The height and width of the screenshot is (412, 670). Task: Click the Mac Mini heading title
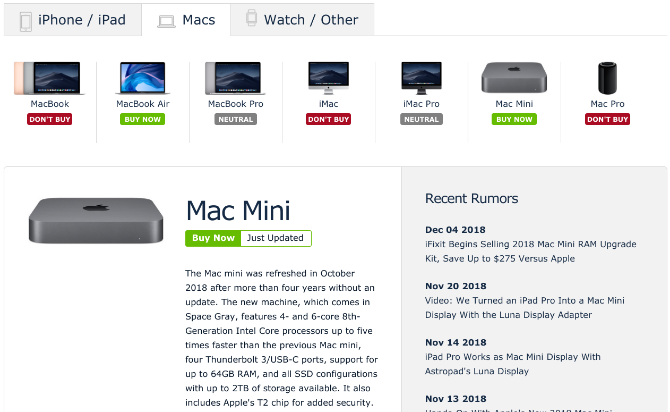pyautogui.click(x=238, y=210)
